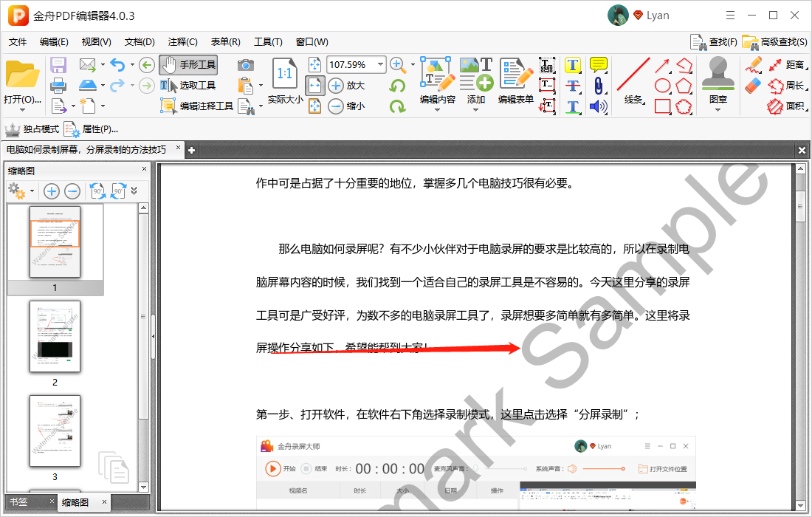Click the rotate clockwise green arrow icon

397,106
